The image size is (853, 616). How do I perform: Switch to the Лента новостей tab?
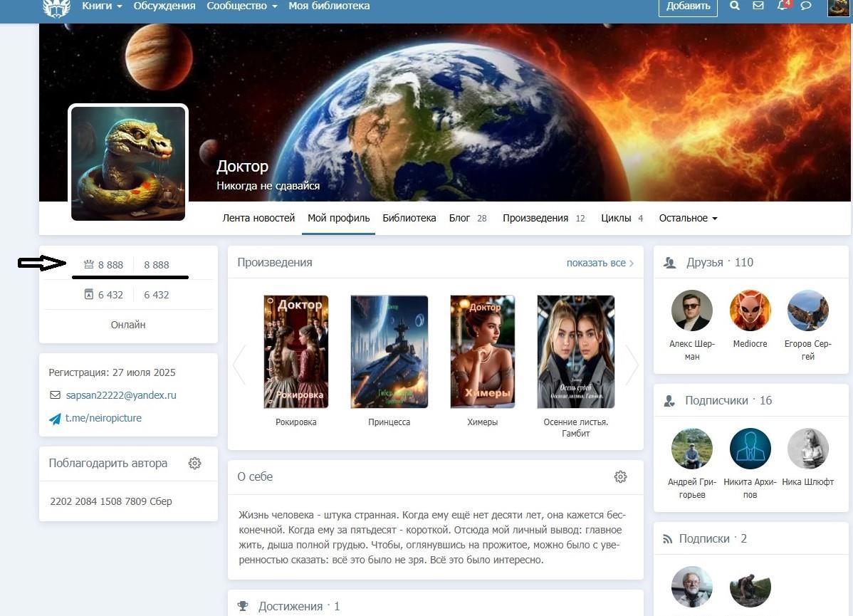pos(258,218)
